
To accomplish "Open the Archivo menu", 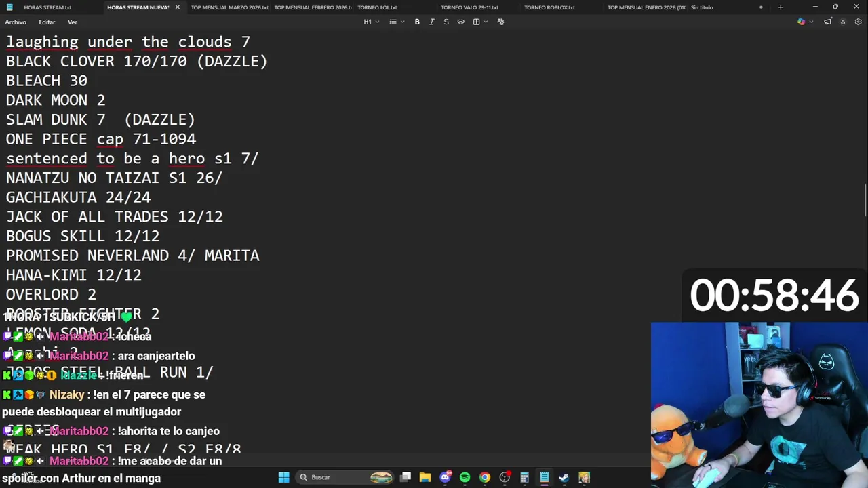I will (x=16, y=22).
